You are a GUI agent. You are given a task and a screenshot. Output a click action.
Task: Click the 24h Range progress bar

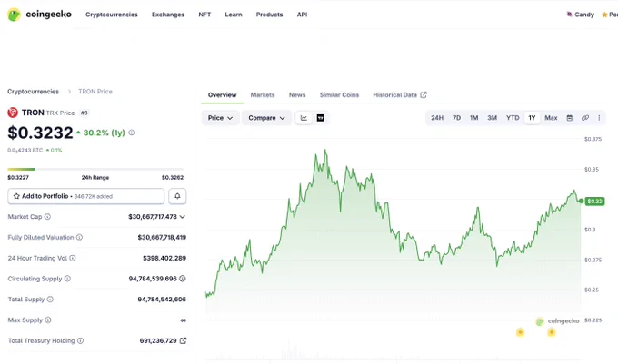[95, 169]
